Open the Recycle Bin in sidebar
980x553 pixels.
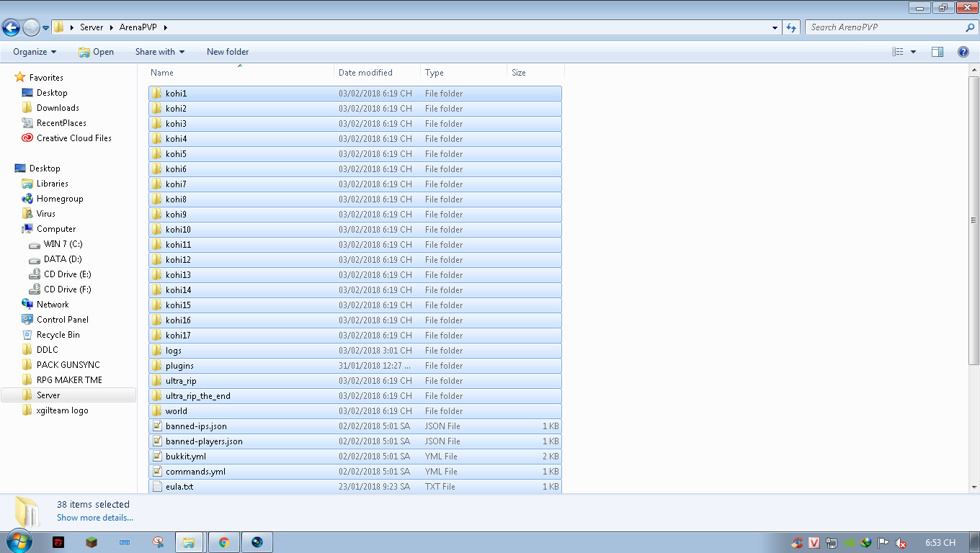(x=58, y=335)
